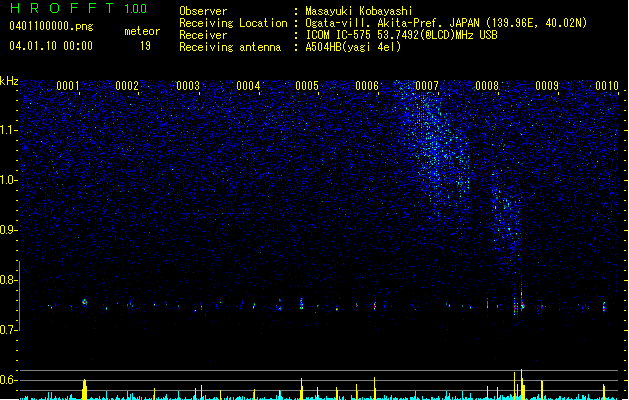Click the 0010 minute marker
The height and width of the screenshot is (400, 629).
click(607, 86)
